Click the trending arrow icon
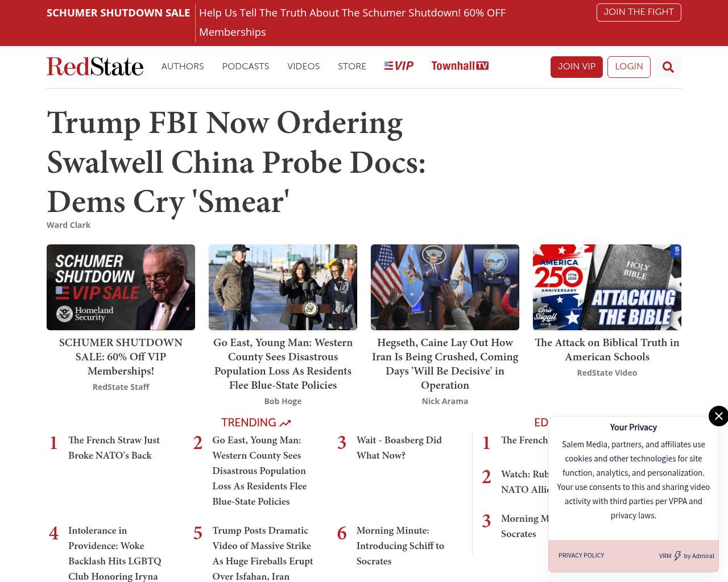This screenshot has width=728, height=582. [285, 423]
